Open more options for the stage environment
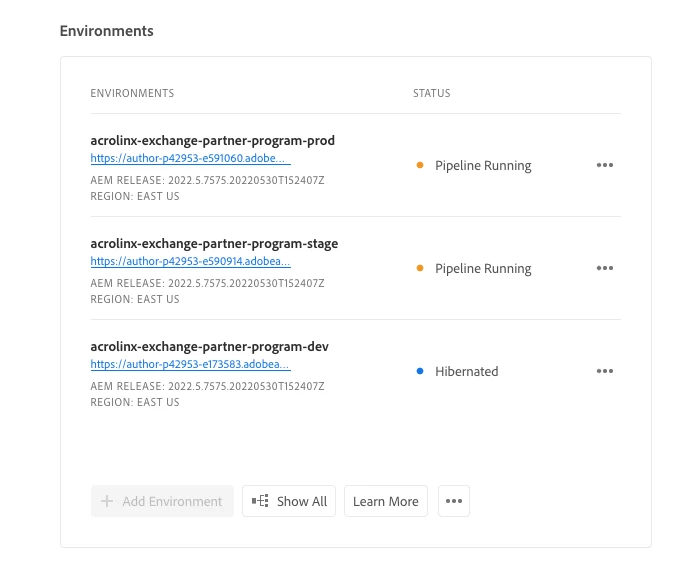This screenshot has width=673, height=570. tap(604, 269)
